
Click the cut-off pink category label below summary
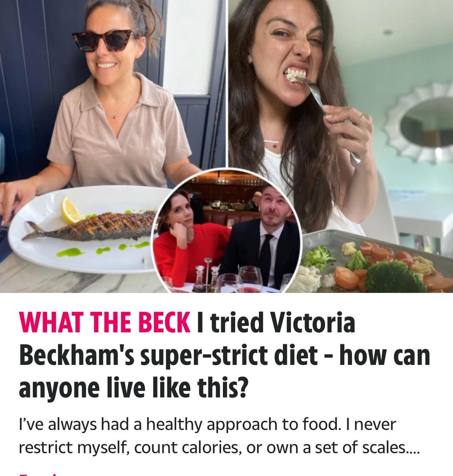coord(38,473)
